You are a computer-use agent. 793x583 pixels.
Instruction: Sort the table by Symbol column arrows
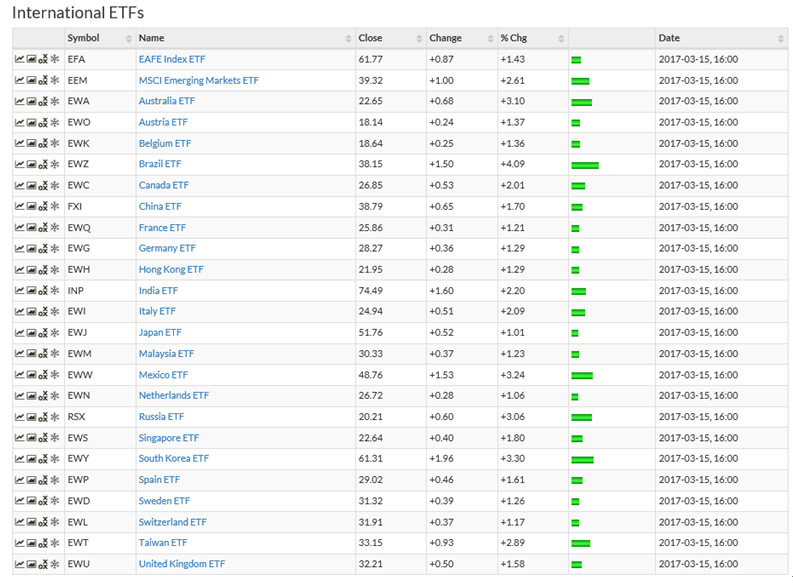point(128,38)
